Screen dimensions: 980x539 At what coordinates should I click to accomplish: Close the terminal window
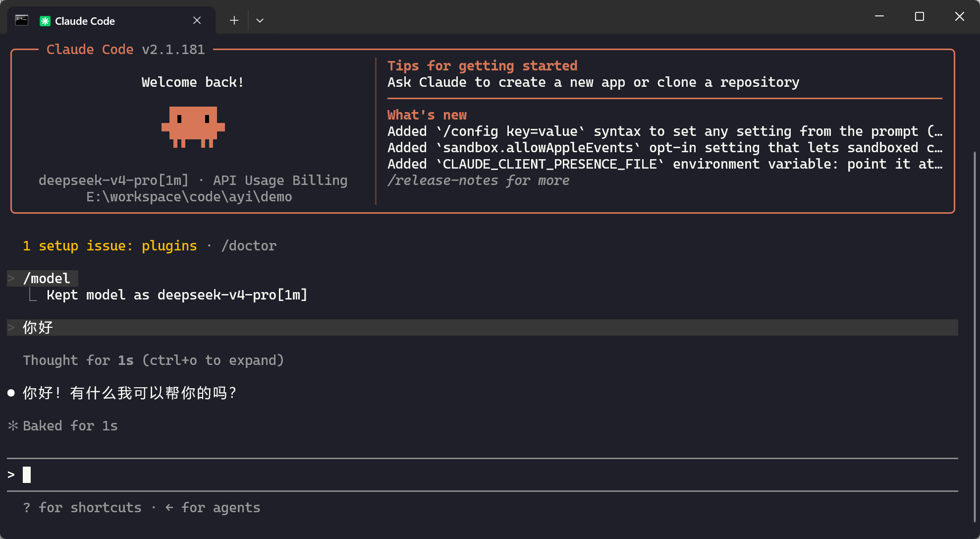[x=960, y=16]
